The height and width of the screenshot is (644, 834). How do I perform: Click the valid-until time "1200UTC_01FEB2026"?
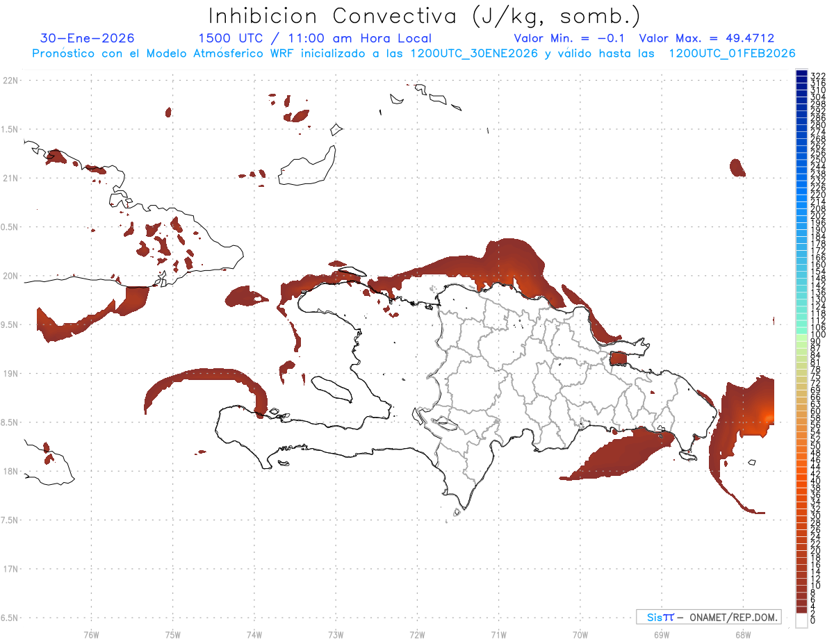[x=732, y=53]
